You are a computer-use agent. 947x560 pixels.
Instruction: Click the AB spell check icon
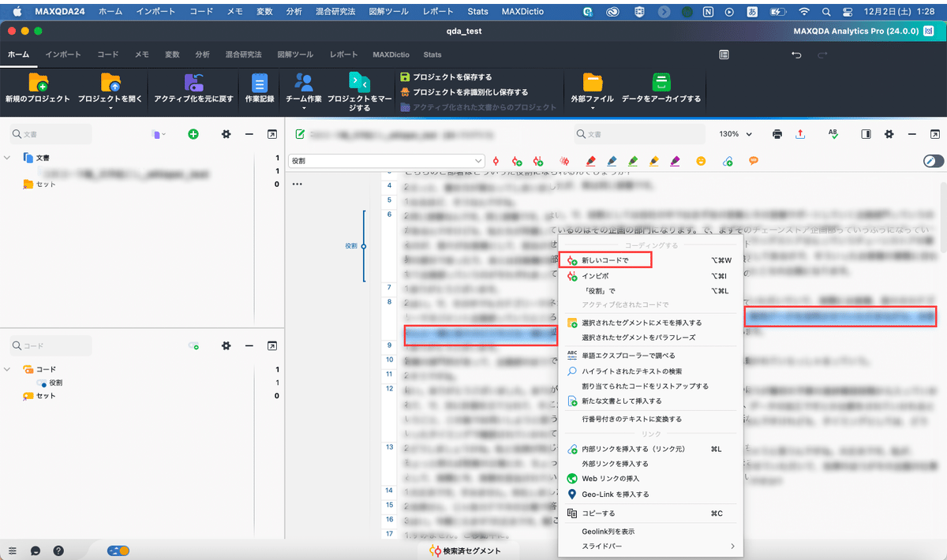click(833, 134)
